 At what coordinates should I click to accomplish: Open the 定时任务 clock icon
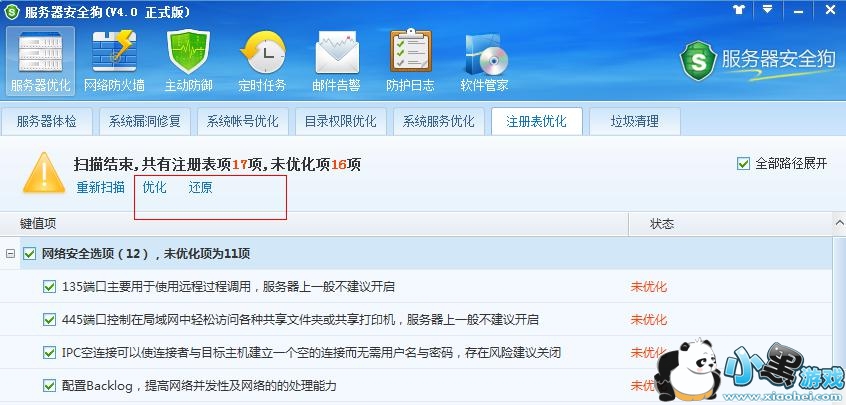262,61
